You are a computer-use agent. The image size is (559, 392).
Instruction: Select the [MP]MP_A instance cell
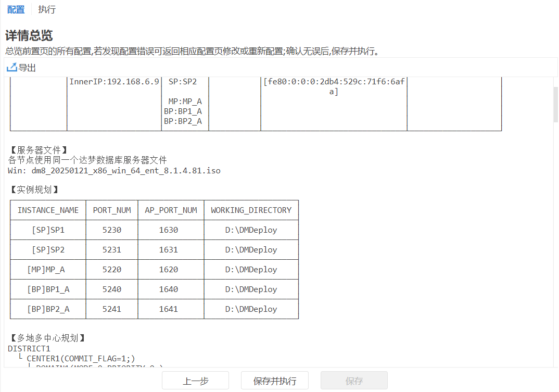[48, 270]
